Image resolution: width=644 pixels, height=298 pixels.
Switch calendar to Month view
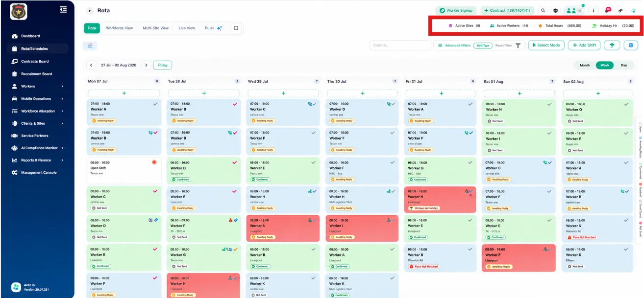pos(585,65)
